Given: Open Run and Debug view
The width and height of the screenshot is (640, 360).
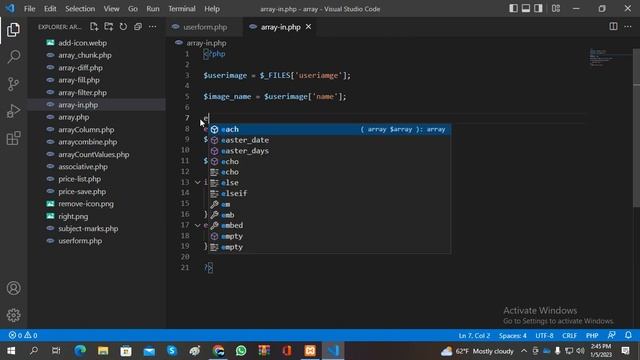Looking at the screenshot, I should 13,111.
